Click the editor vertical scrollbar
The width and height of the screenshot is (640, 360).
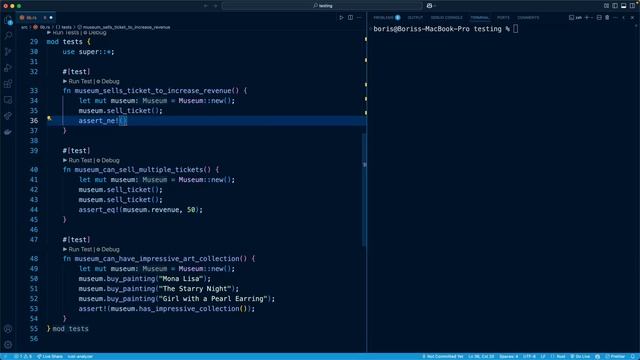(x=364, y=190)
